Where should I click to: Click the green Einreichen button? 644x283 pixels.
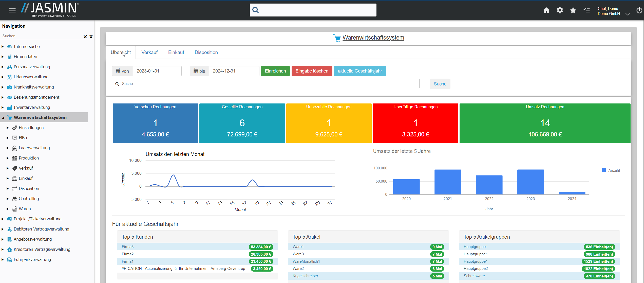pyautogui.click(x=275, y=71)
